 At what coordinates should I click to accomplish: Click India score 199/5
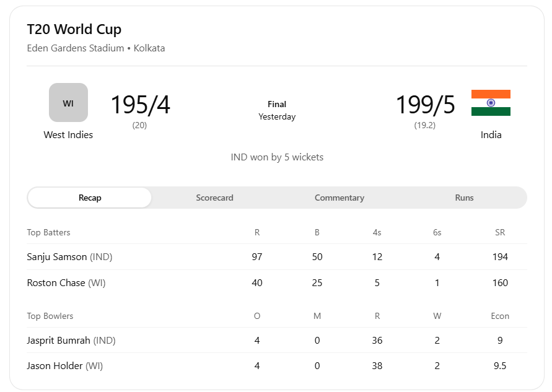coord(425,105)
